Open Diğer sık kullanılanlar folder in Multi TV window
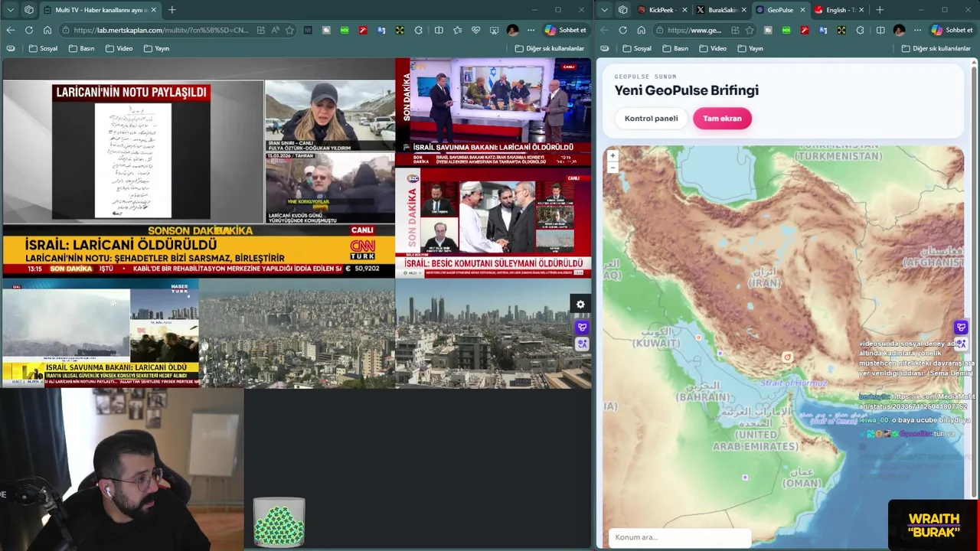This screenshot has height=551, width=980. [550, 48]
